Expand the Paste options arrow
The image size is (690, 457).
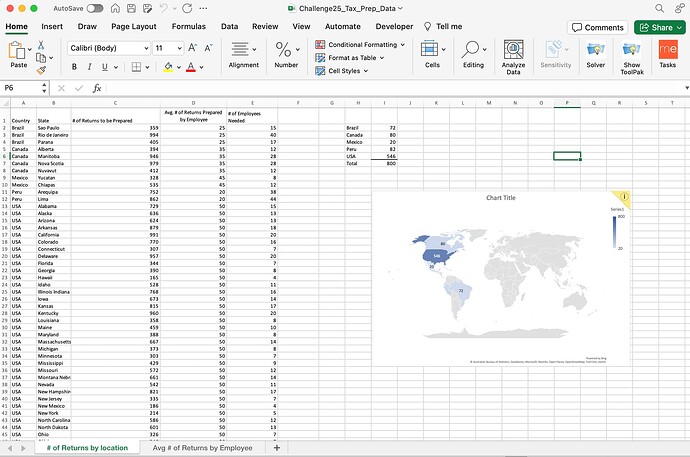(x=30, y=49)
